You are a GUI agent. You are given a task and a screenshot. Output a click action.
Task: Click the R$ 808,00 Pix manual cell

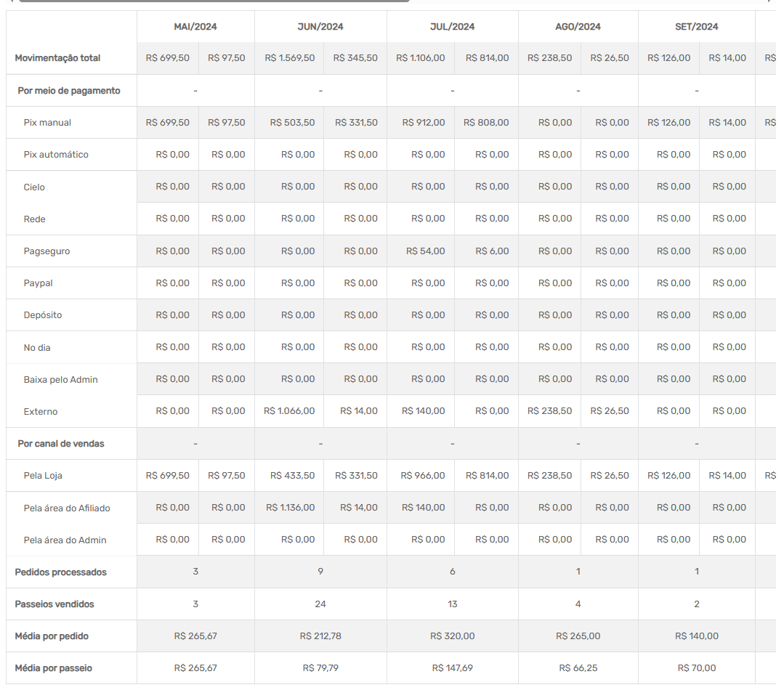(x=486, y=123)
